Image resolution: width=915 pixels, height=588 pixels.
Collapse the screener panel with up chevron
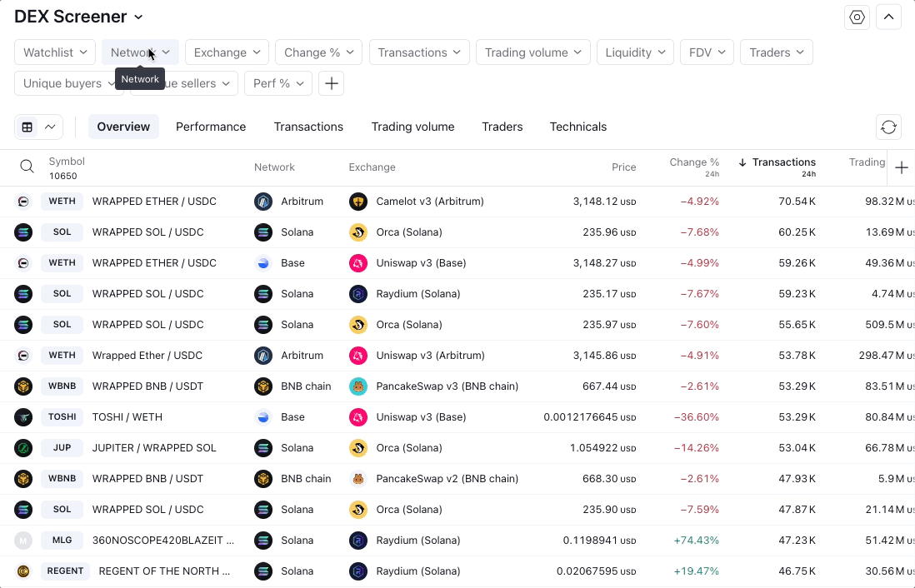[x=888, y=17]
